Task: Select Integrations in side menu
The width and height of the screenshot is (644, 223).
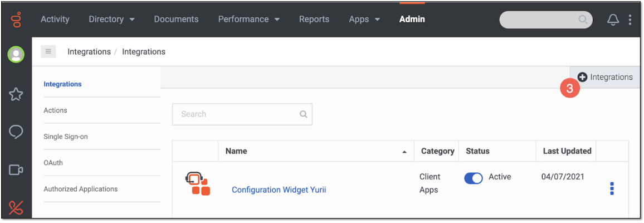Action: click(x=62, y=84)
